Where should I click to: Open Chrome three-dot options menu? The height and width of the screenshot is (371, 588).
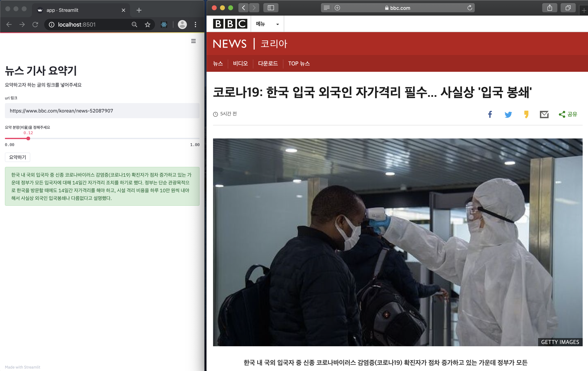point(195,24)
